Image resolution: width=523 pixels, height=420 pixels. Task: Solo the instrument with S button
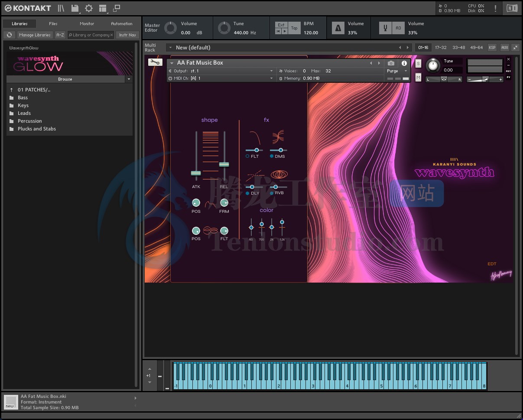coord(418,63)
